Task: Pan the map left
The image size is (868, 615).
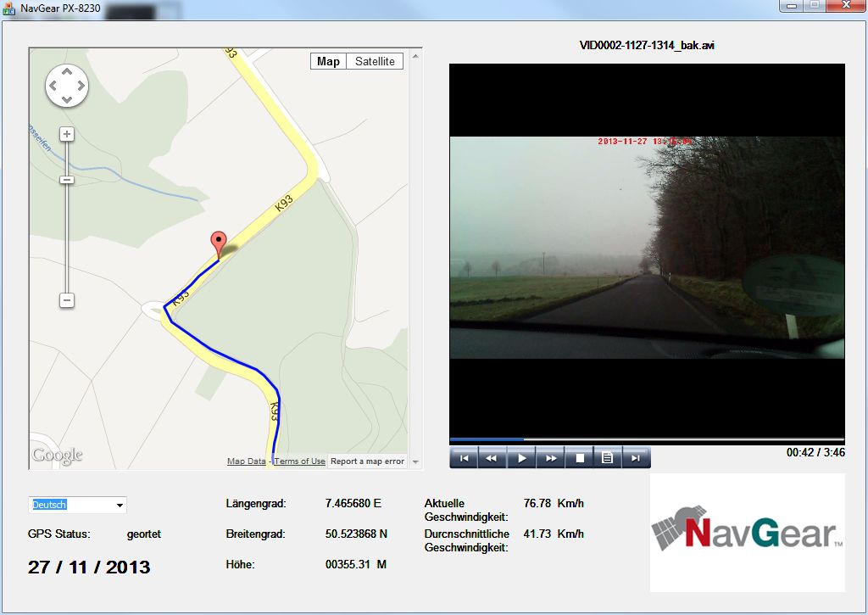Action: tap(53, 86)
